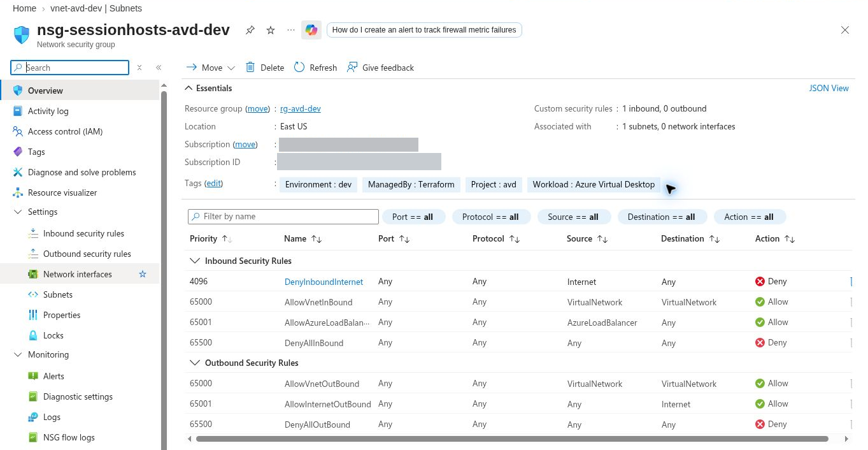Image resolution: width=868 pixels, height=450 pixels.
Task: Open Overview in the sidebar
Action: point(80,91)
